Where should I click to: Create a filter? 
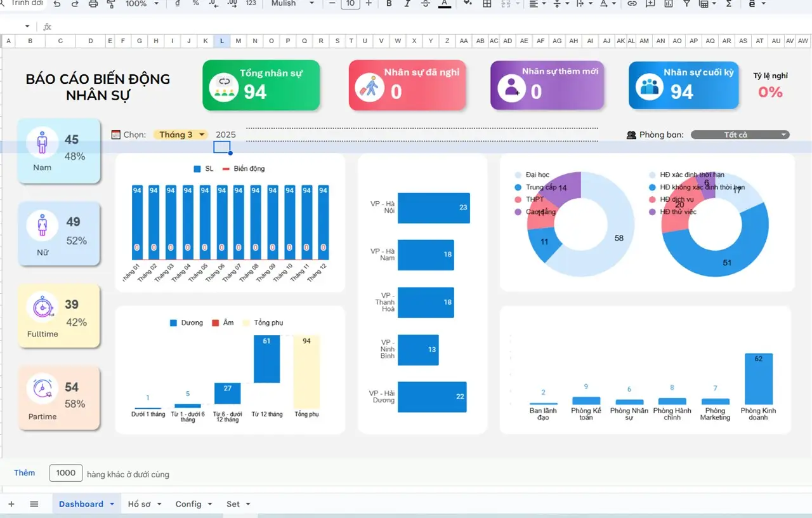(x=686, y=4)
